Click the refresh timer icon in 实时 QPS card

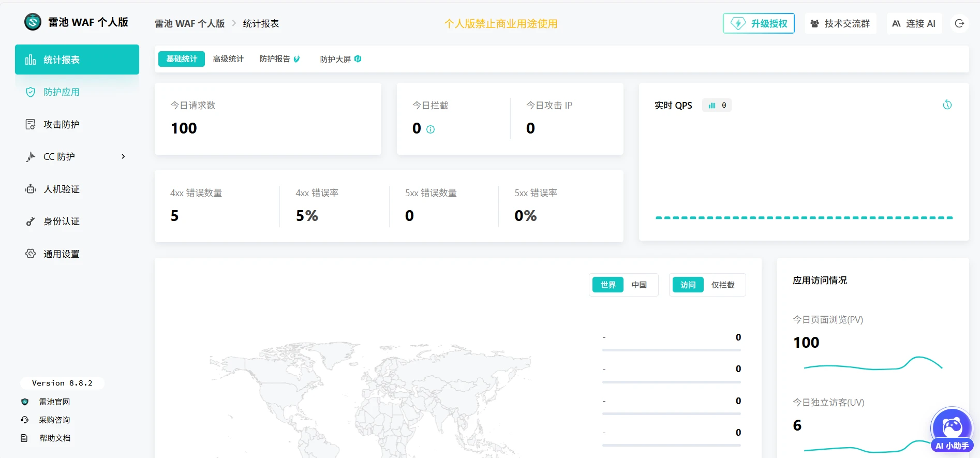(947, 105)
